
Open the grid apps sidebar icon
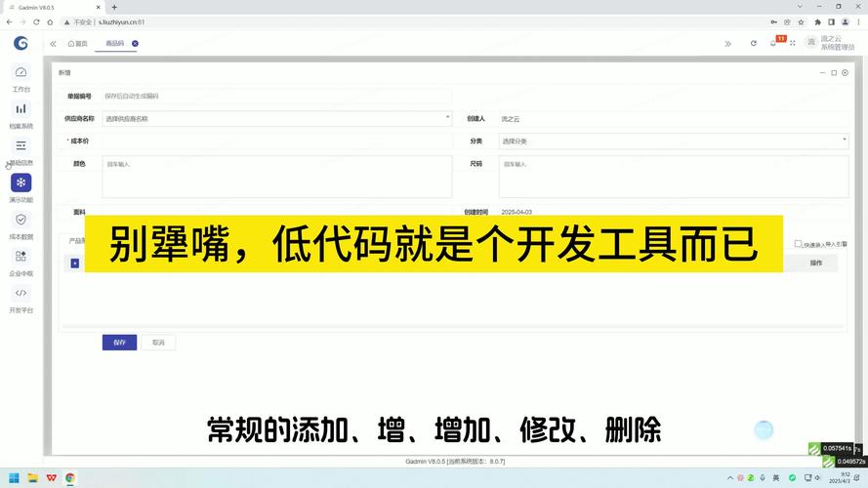pos(21,256)
